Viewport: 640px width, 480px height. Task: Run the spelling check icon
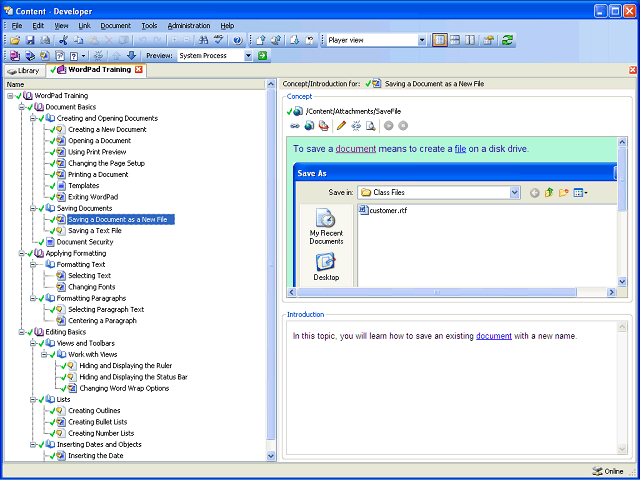tap(218, 40)
